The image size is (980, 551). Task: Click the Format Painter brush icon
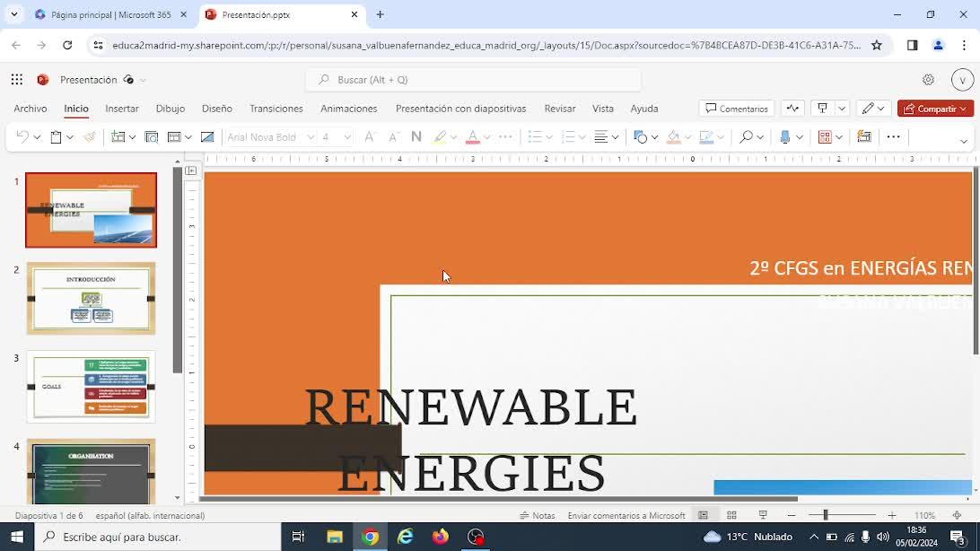(x=90, y=137)
